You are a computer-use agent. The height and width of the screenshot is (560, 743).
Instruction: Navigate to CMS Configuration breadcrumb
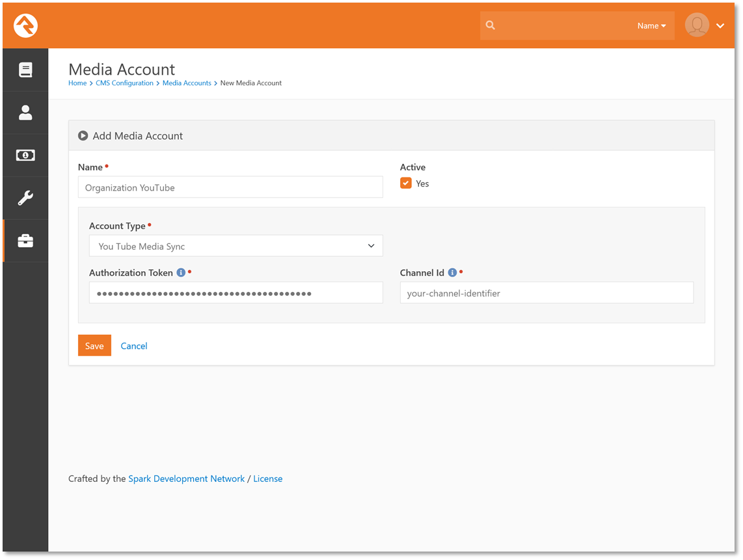point(123,83)
